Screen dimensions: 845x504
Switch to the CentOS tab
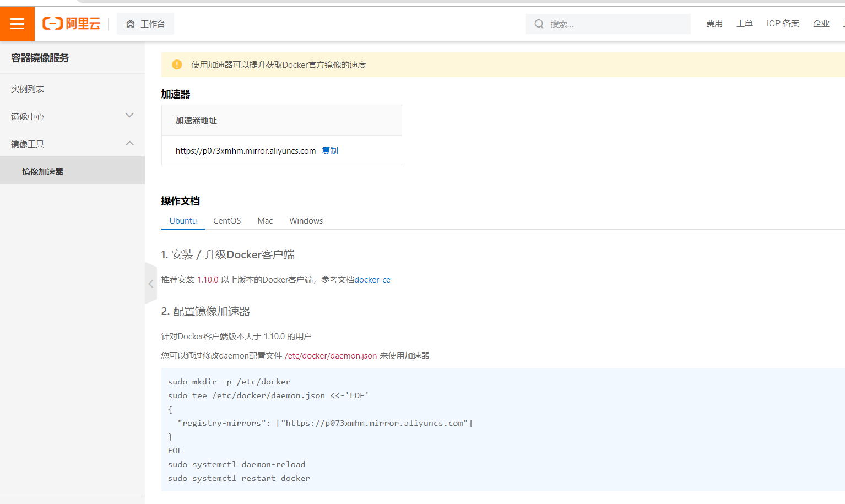[x=227, y=220]
